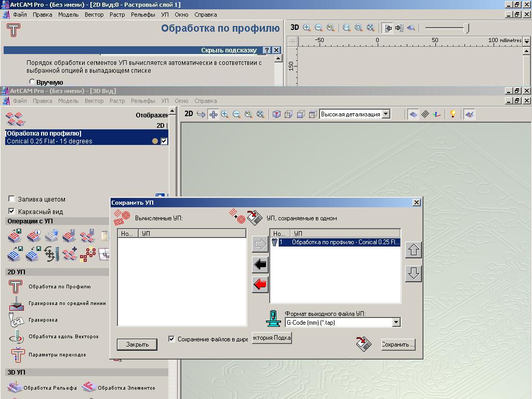
Task: Open Рельефы menu in top window
Action: [143, 15]
